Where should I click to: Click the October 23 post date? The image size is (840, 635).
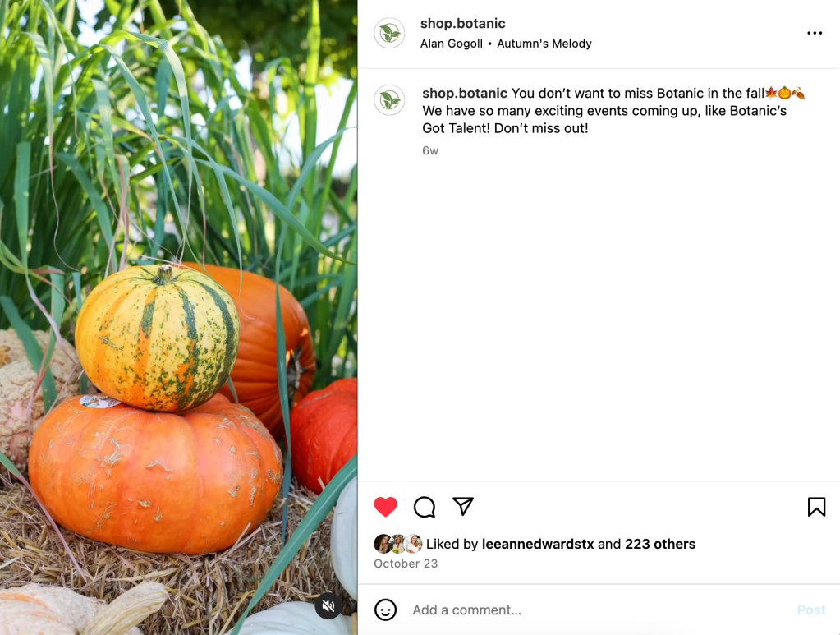click(x=406, y=564)
